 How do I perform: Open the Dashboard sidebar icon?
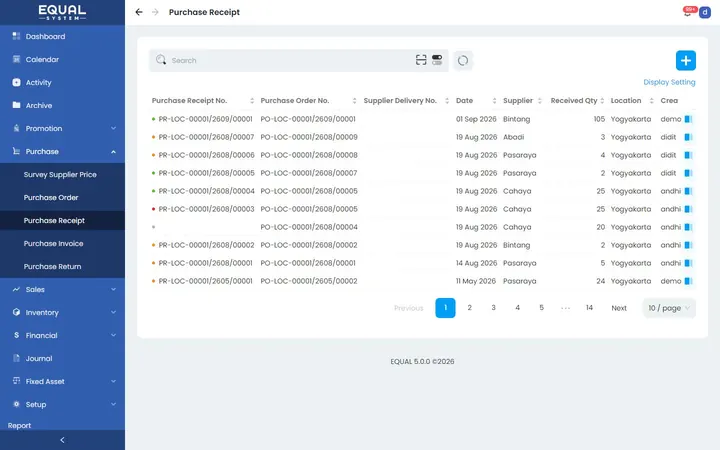click(16, 36)
